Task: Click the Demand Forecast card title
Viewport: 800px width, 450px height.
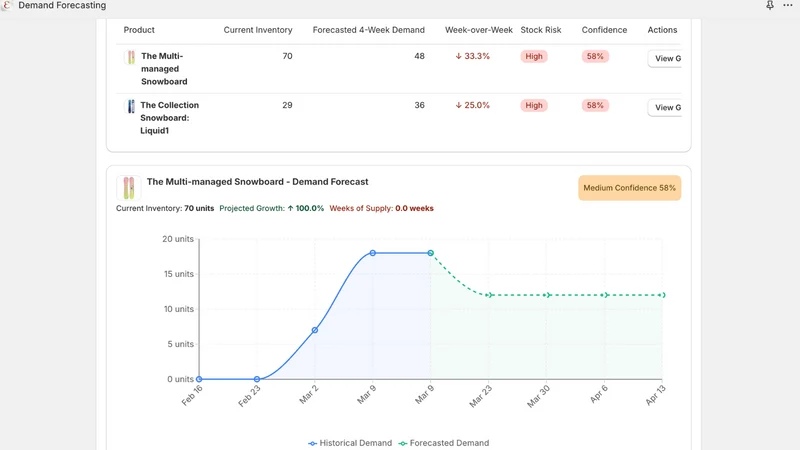Action: click(x=257, y=182)
